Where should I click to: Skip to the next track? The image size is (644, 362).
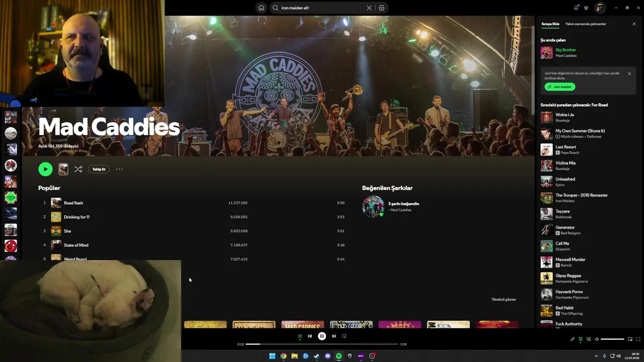coord(334,336)
